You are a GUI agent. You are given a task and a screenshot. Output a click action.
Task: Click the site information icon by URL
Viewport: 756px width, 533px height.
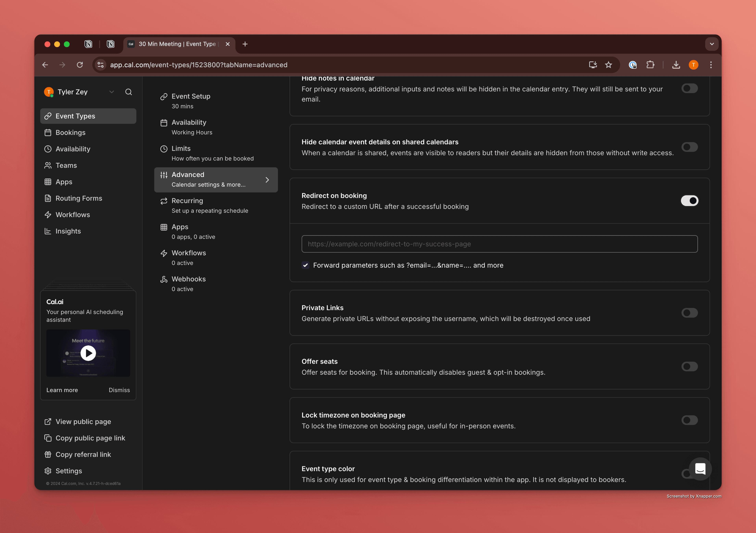(101, 65)
